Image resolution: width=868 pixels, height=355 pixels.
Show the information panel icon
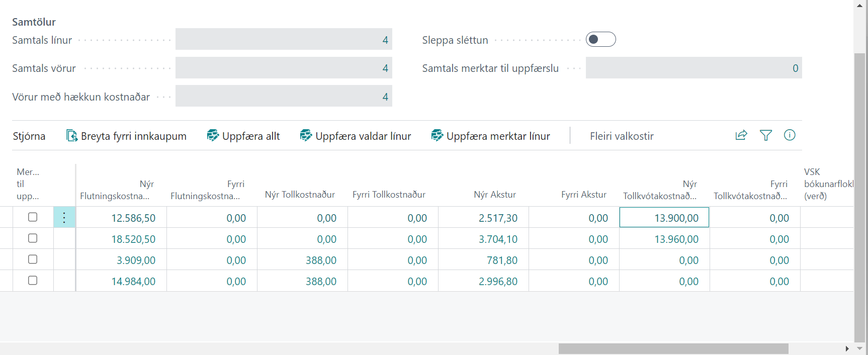[790, 135]
